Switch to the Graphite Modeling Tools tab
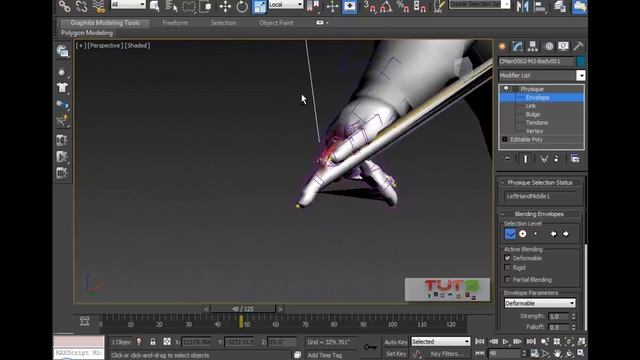 (x=105, y=23)
